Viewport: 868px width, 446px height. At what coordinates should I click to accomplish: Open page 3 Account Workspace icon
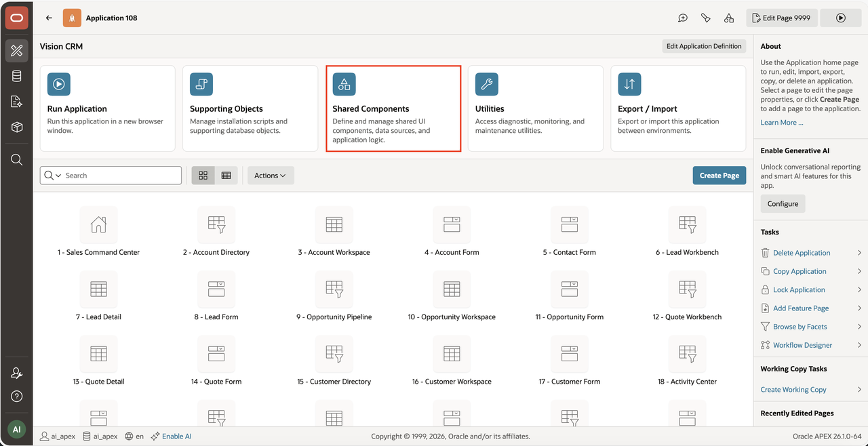click(334, 224)
